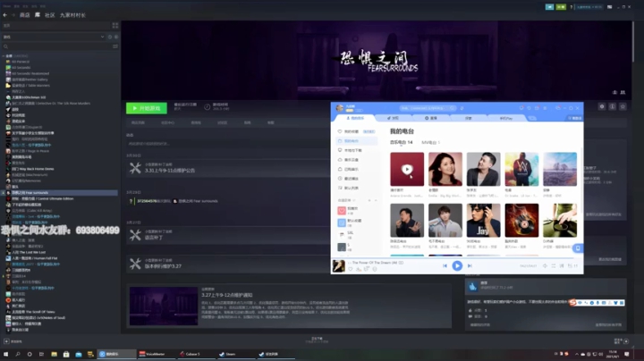
Task: Open Windows taskbar search icon
Action: coord(18,354)
